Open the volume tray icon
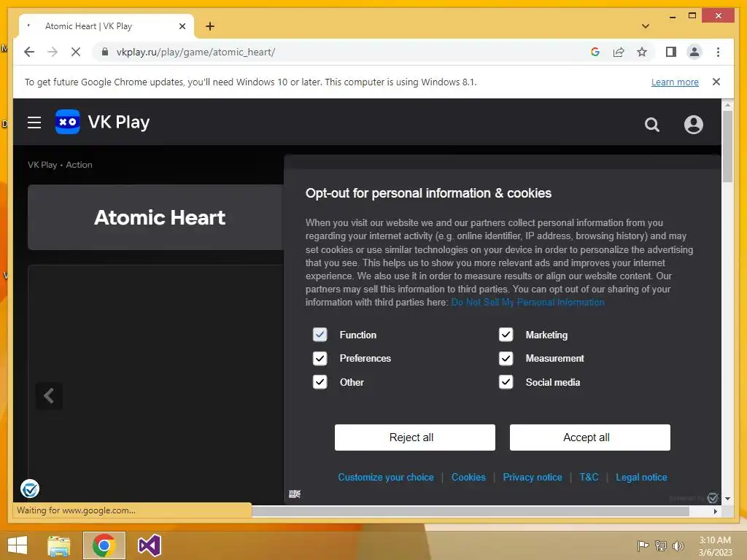 [678, 545]
